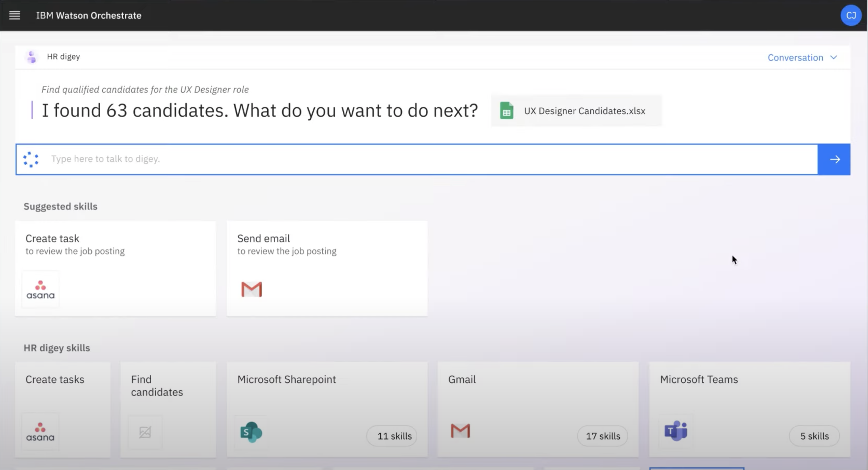This screenshot has height=470, width=868.
Task: Click the Suggested skills heading
Action: 61,206
